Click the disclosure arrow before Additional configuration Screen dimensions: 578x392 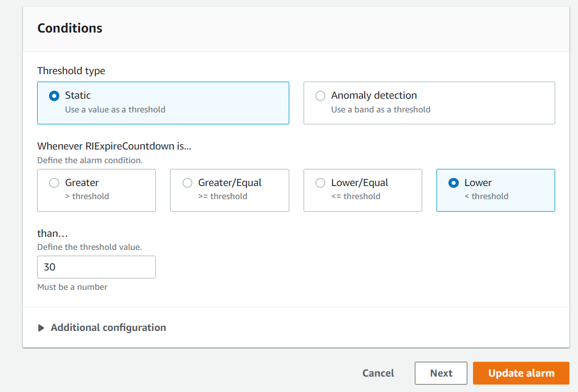(x=41, y=327)
